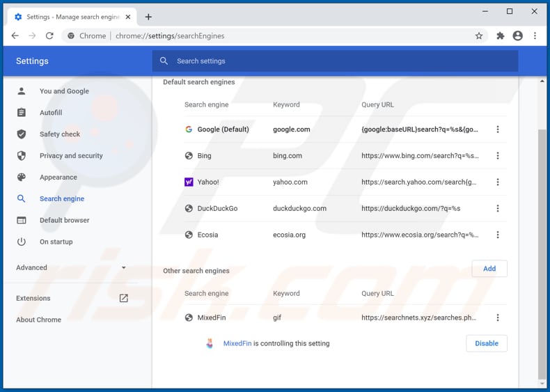Click the scrollbar up arrow
550x392 pixels.
point(542,81)
